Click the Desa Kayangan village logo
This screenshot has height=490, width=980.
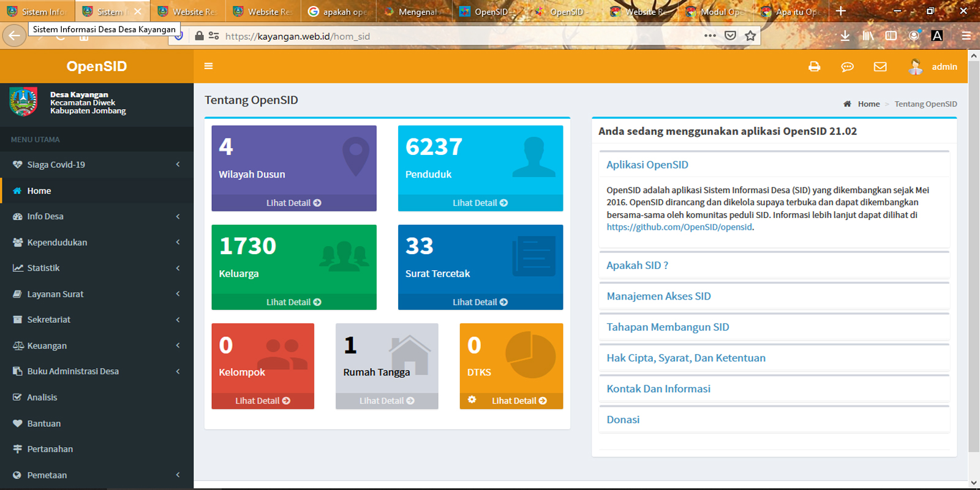(23, 102)
